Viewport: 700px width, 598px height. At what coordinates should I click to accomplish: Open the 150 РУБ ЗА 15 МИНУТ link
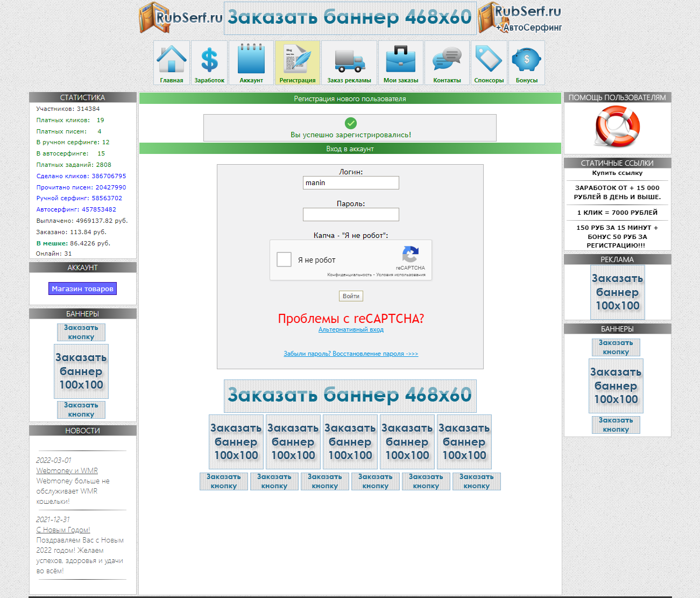(x=617, y=236)
